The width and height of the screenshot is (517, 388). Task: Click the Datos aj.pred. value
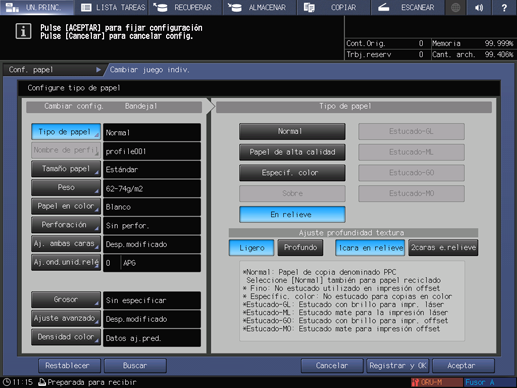152,338
